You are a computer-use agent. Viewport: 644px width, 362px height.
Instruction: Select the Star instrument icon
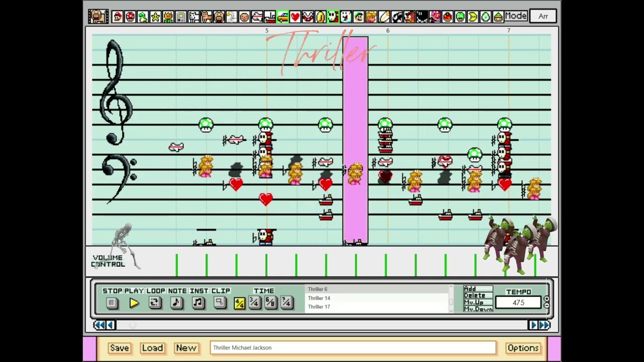155,17
